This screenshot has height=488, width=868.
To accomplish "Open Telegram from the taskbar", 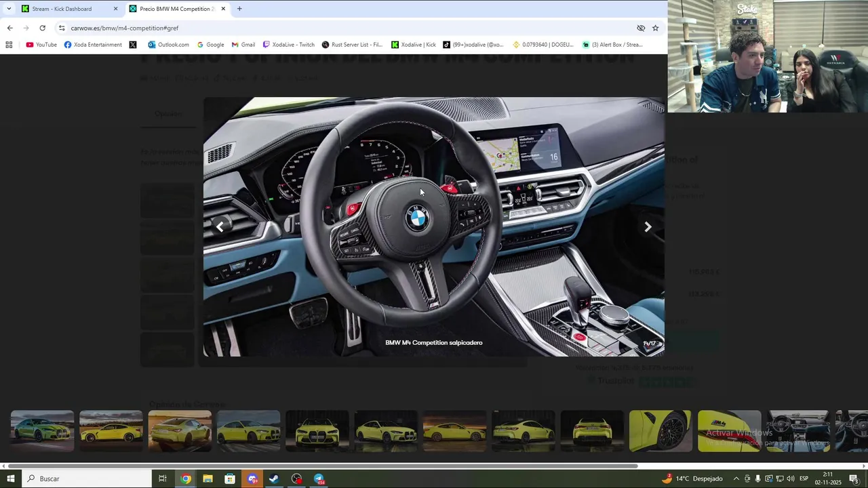I will tap(319, 479).
